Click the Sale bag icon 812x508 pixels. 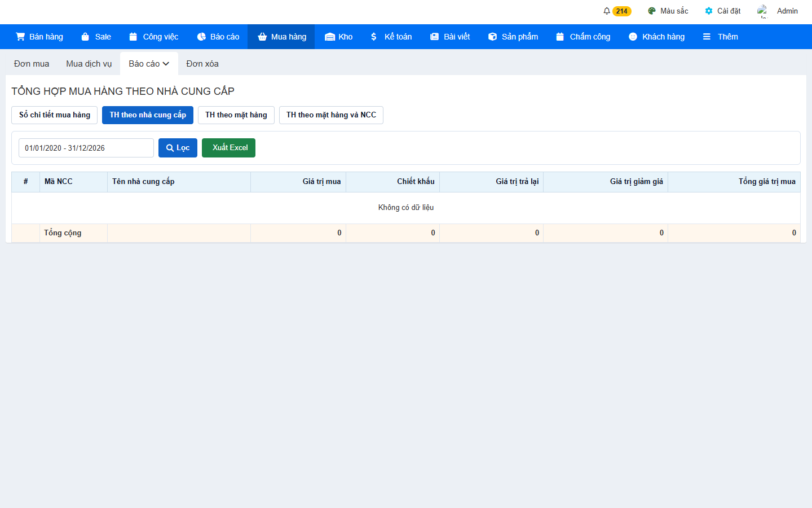pyautogui.click(x=85, y=37)
